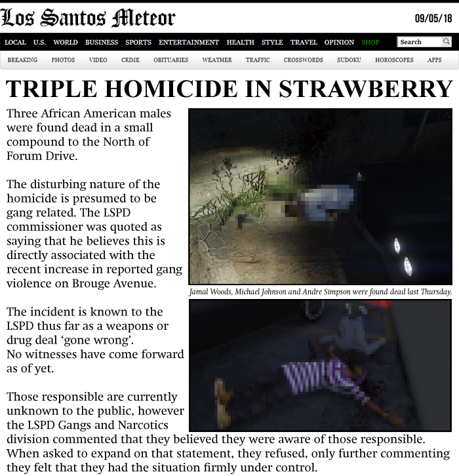Screen dimensions: 459x476
Task: Click the photo caption naming Jamal Woods
Action: 320,292
